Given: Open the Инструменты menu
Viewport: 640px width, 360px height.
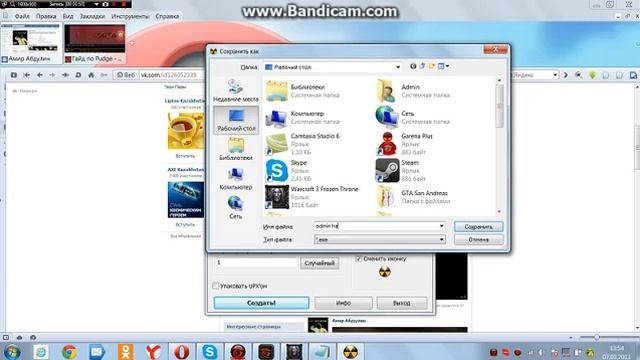Looking at the screenshot, I should [130, 16].
